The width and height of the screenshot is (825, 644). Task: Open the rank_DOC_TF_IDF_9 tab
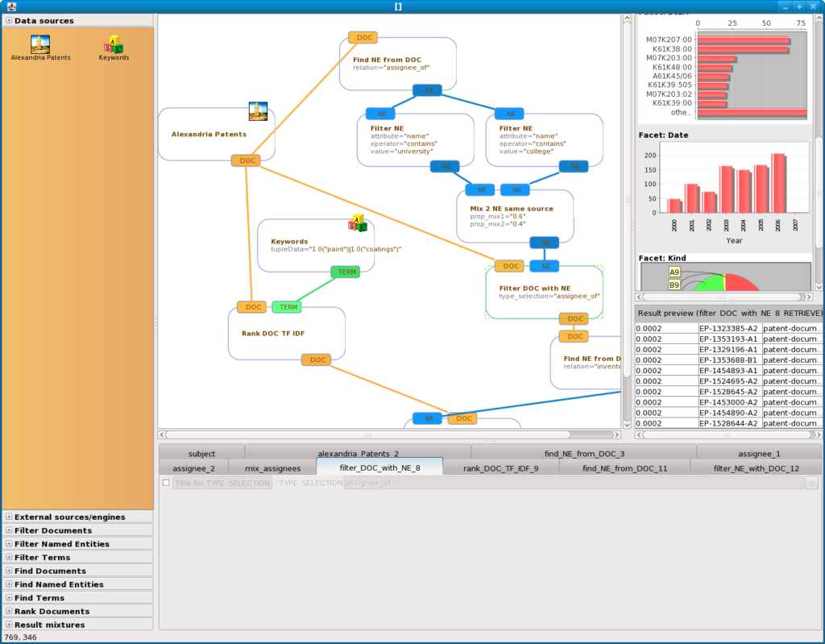point(500,468)
